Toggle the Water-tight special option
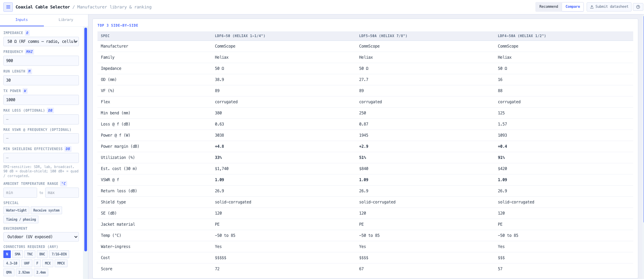Image resolution: width=644 pixels, height=279 pixels. (x=16, y=211)
